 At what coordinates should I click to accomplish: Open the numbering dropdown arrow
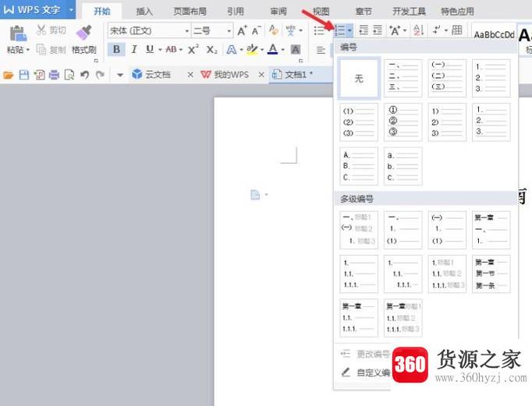(349, 31)
